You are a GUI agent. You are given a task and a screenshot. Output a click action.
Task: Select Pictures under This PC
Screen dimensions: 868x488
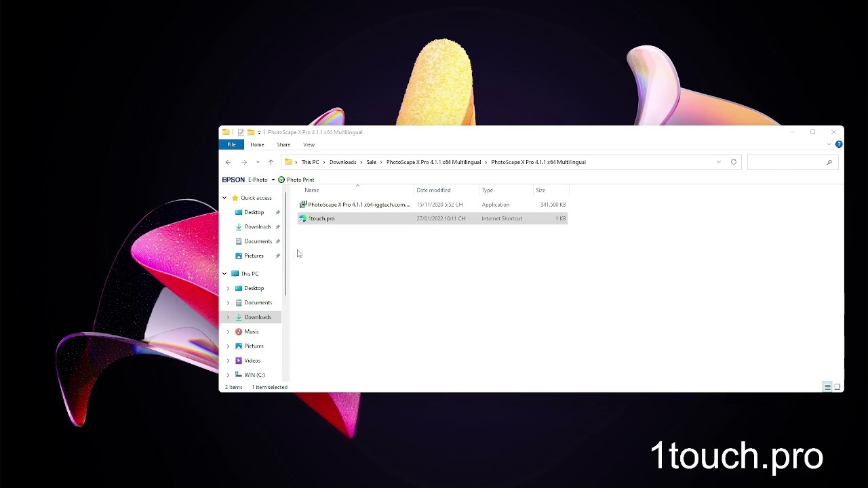pyautogui.click(x=254, y=346)
